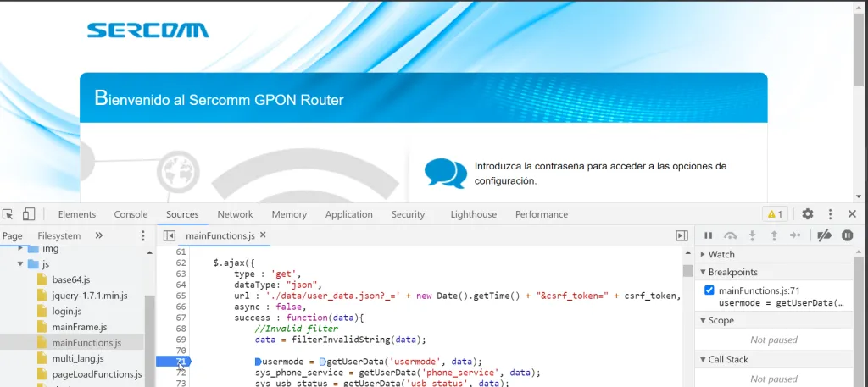The height and width of the screenshot is (387, 868).
Task: Activate the inspect element picker icon
Action: tap(8, 214)
